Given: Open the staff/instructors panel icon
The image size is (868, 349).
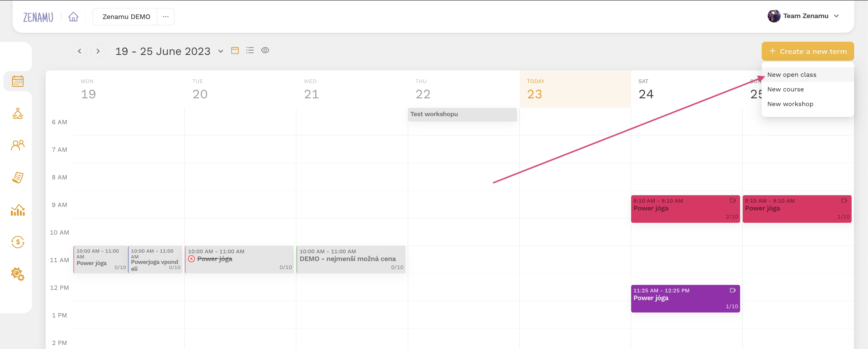Looking at the screenshot, I should pos(16,145).
